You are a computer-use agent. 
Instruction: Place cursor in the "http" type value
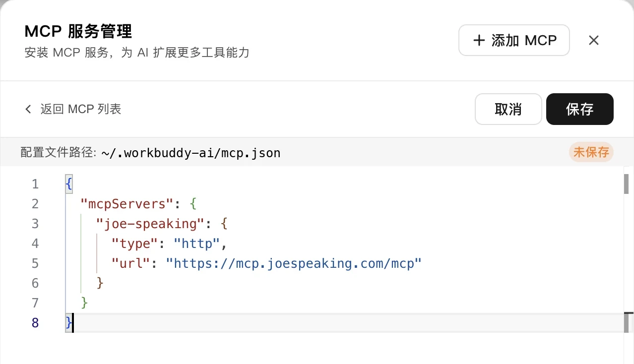pyautogui.click(x=196, y=243)
